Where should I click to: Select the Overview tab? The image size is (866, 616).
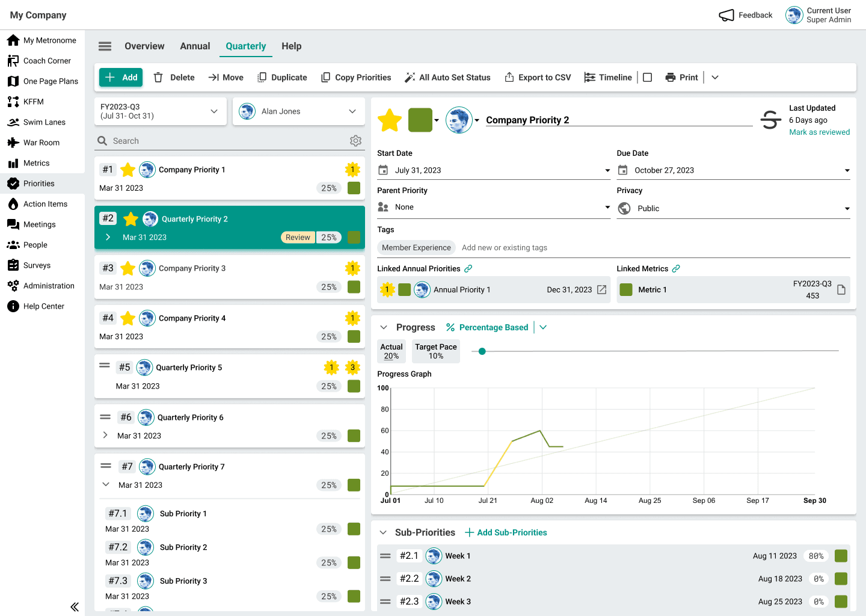(x=144, y=46)
